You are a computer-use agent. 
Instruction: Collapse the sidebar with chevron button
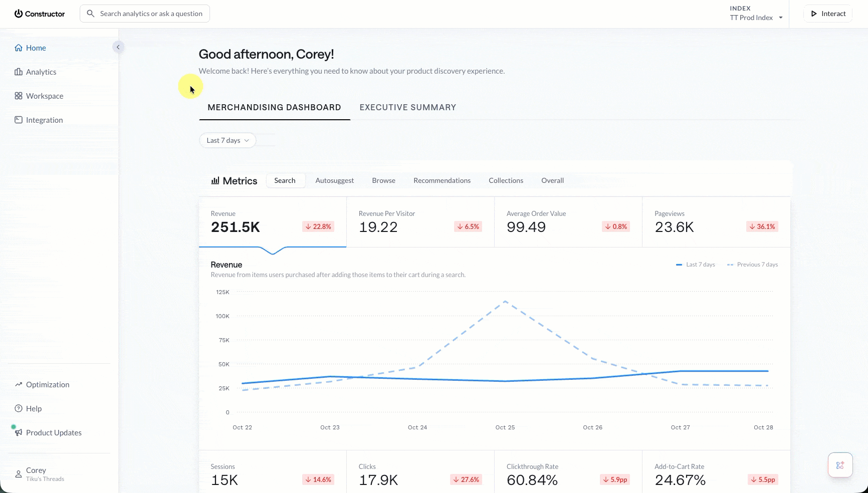coord(118,47)
